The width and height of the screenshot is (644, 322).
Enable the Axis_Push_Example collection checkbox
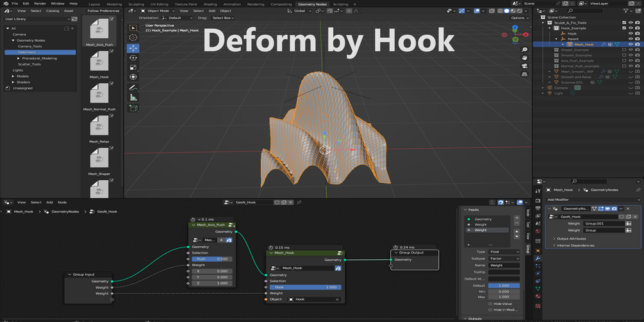624,60
